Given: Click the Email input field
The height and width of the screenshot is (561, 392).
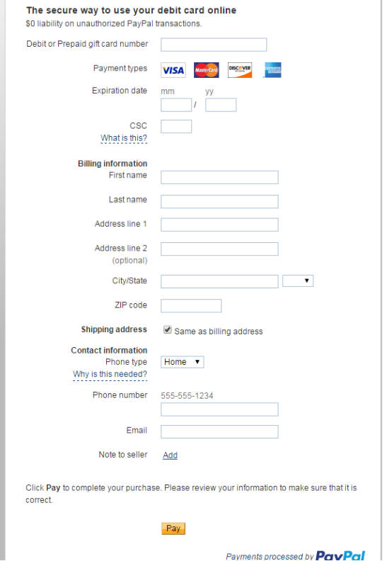Looking at the screenshot, I should pyautogui.click(x=219, y=432).
